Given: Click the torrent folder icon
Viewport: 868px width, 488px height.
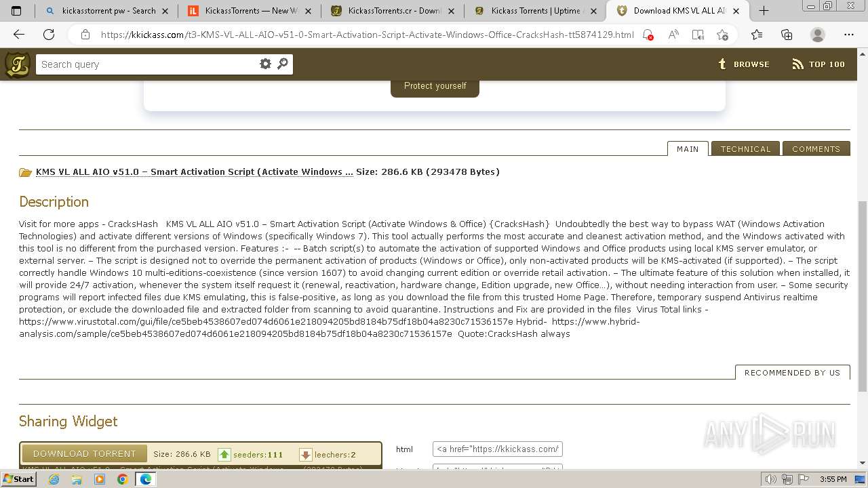Looking at the screenshot, I should 26,172.
